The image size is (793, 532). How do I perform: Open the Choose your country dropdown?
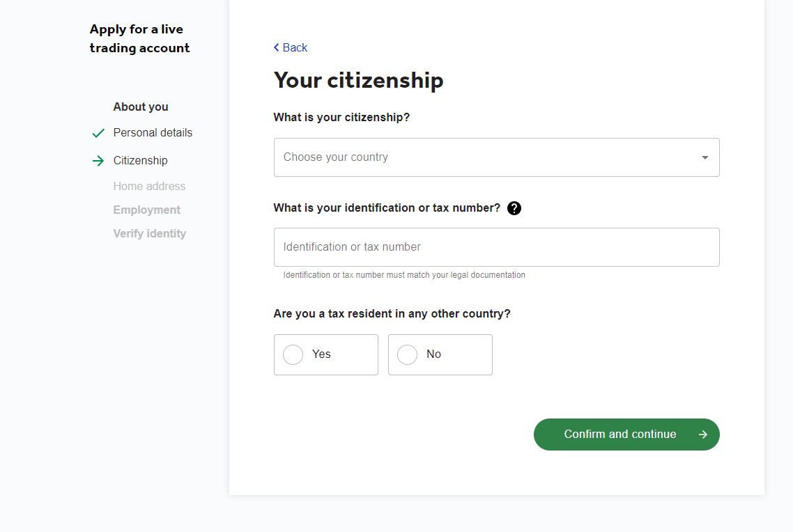pos(497,157)
